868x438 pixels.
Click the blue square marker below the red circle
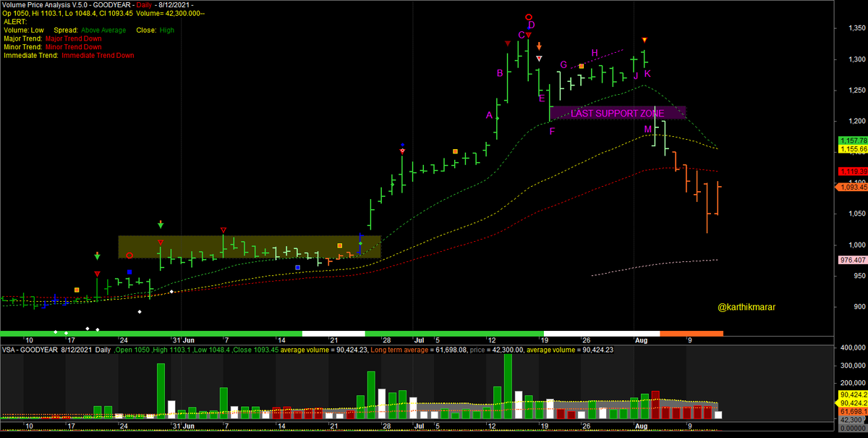click(x=129, y=272)
